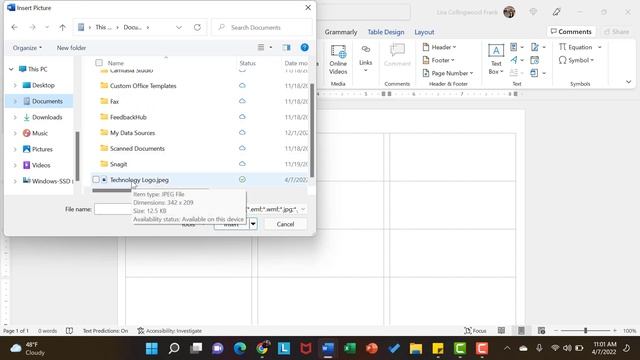
Task: Refresh the Documents folder listing
Action: point(197,27)
